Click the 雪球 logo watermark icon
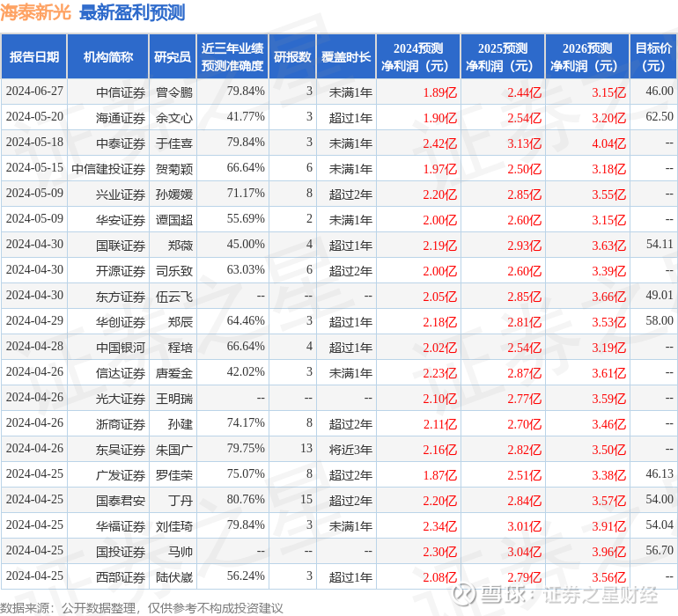This screenshot has width=678, height=616. coord(469,595)
